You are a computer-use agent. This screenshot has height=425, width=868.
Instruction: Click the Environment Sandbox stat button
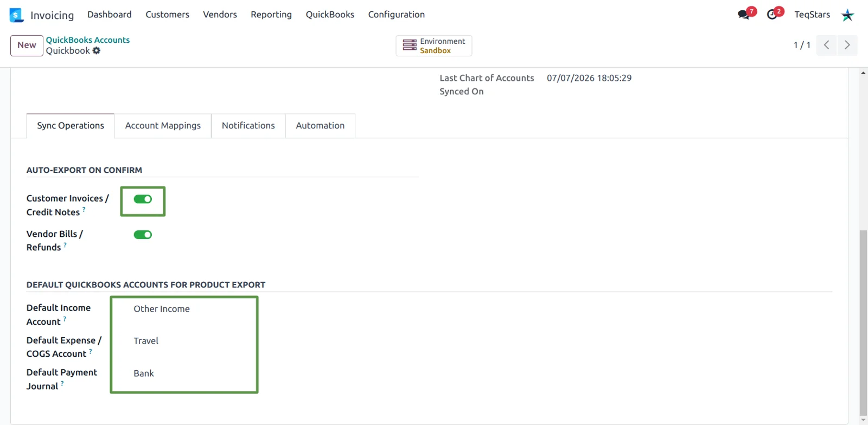coord(434,46)
